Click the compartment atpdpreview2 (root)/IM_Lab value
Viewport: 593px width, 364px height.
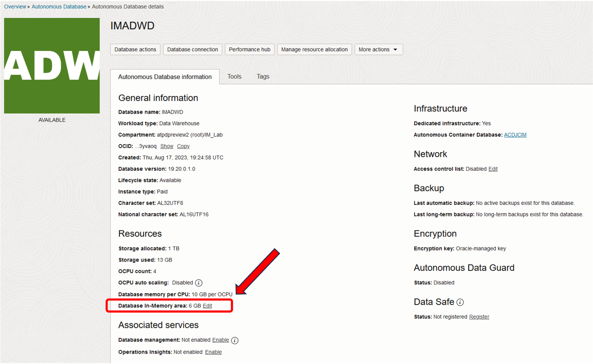[190, 135]
